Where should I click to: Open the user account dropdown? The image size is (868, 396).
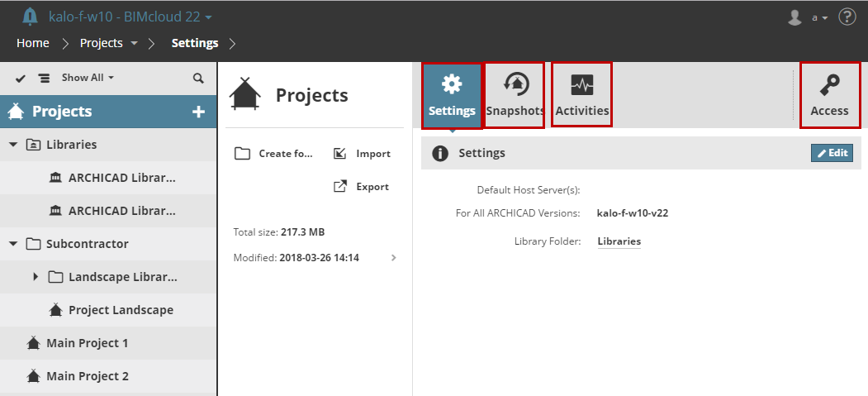807,17
